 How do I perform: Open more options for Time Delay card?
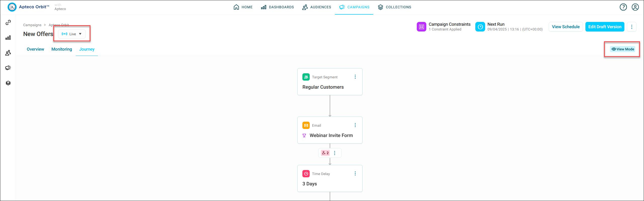tap(355, 174)
